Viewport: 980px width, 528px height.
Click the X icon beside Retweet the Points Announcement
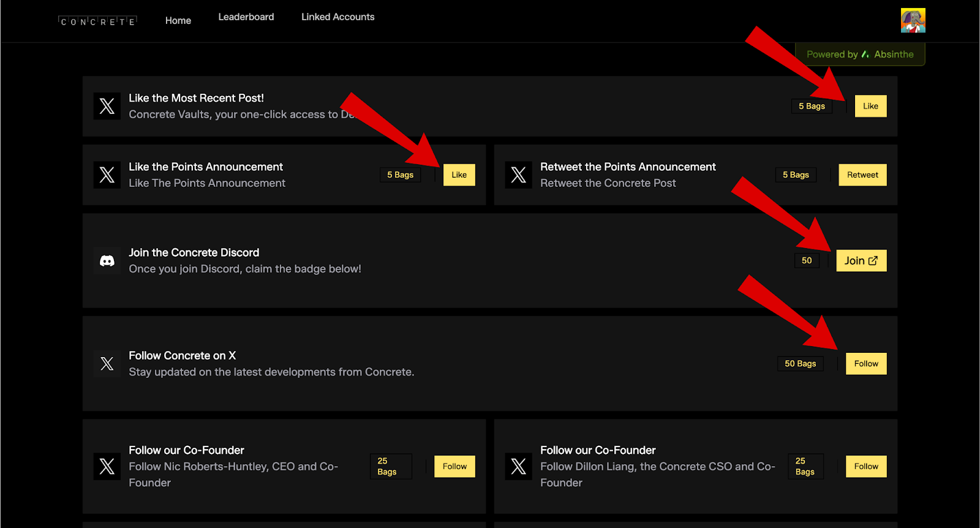[519, 175]
